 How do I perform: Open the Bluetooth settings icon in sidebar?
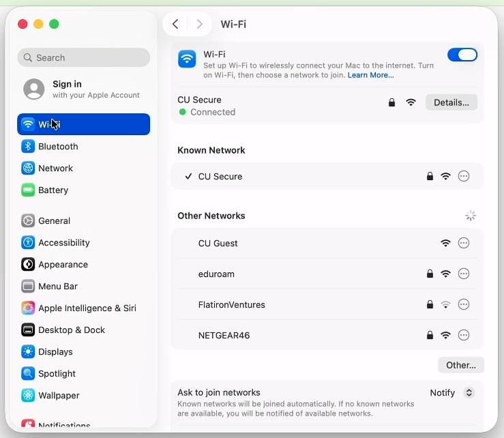point(28,147)
